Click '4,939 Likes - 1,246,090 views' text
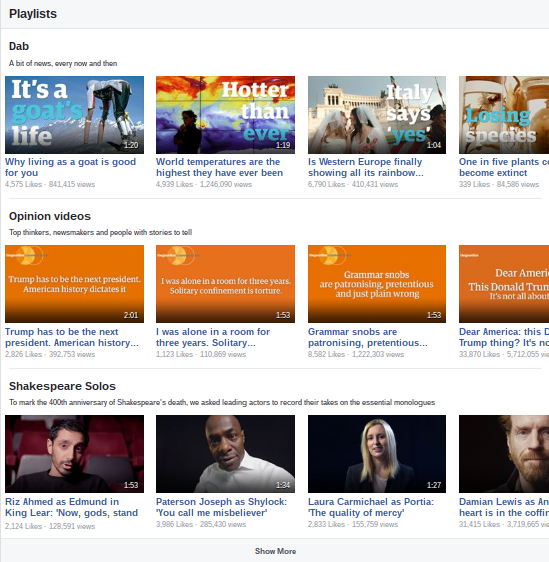 (x=204, y=184)
